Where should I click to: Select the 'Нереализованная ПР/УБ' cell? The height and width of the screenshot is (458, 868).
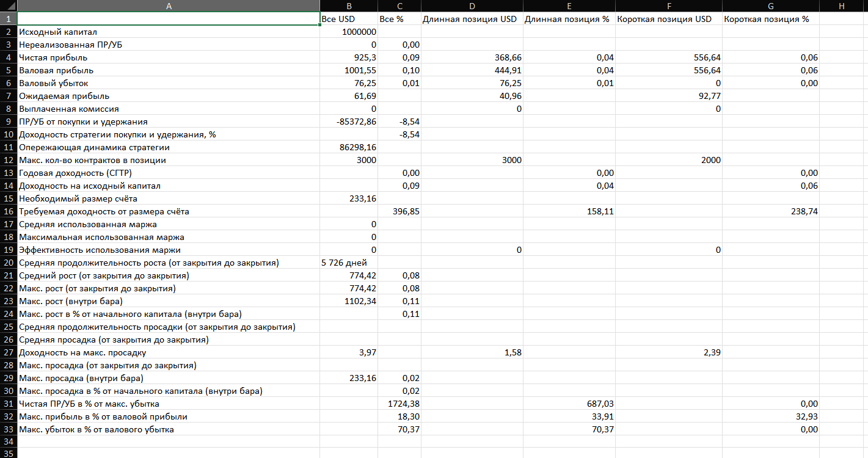click(x=169, y=45)
